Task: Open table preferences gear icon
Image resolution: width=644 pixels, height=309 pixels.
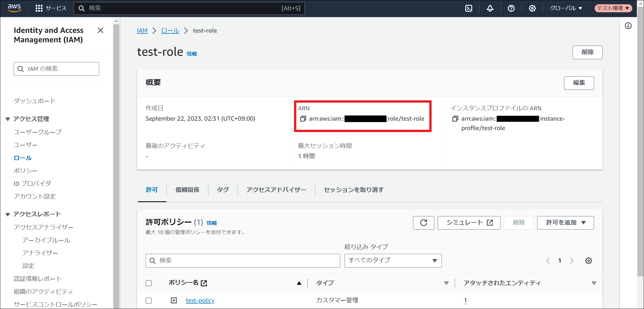Action: click(588, 261)
